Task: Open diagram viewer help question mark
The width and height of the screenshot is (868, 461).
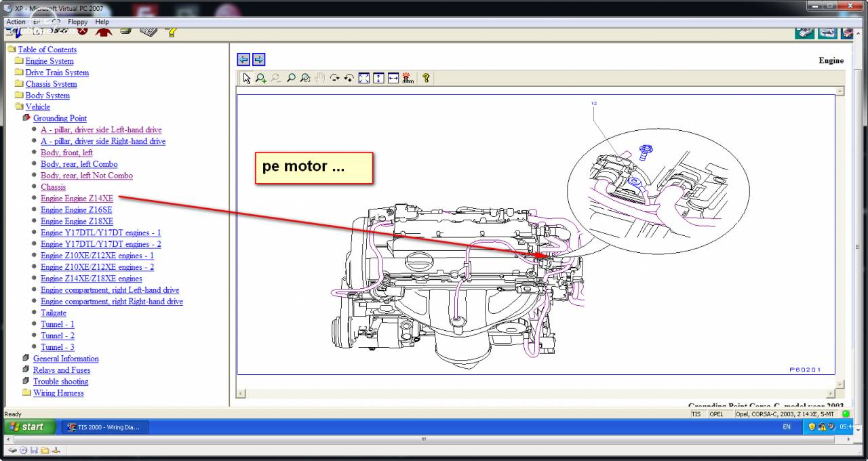Action: pos(426,78)
